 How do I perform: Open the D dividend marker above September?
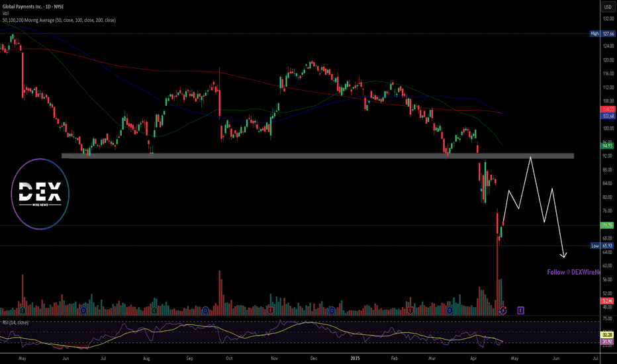tap(205, 310)
